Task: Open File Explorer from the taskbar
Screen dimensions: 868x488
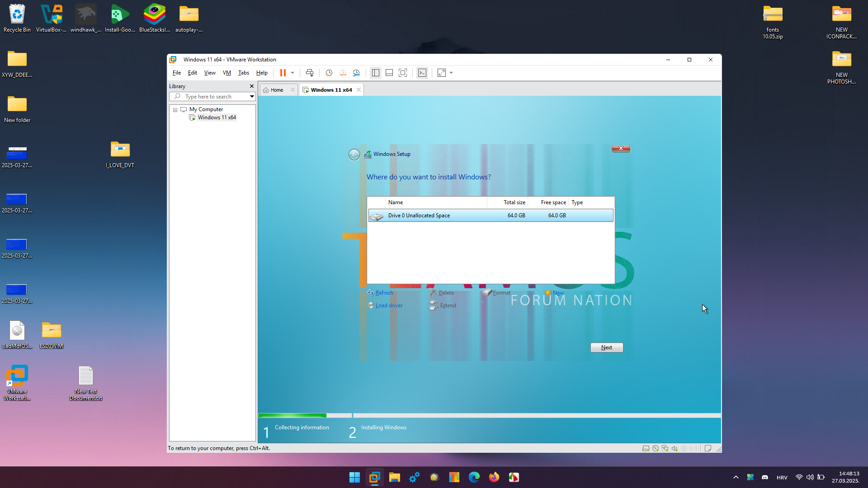Action: (x=395, y=477)
